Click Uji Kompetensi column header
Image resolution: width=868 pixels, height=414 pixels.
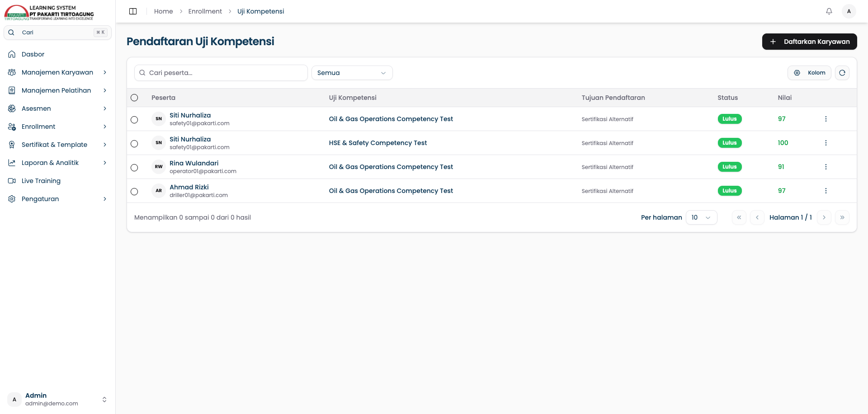pos(353,98)
